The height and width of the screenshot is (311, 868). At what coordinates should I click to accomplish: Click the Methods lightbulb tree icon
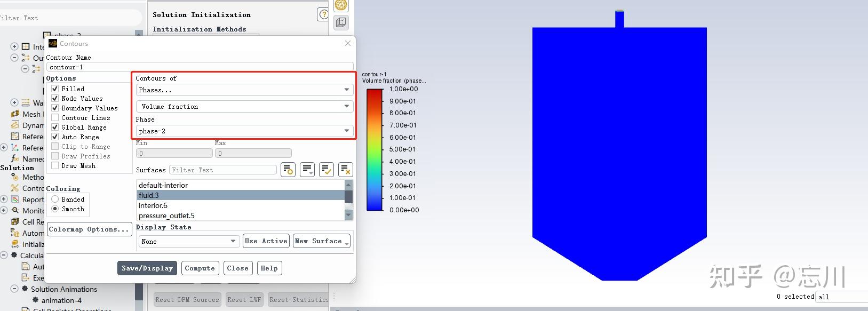point(15,177)
